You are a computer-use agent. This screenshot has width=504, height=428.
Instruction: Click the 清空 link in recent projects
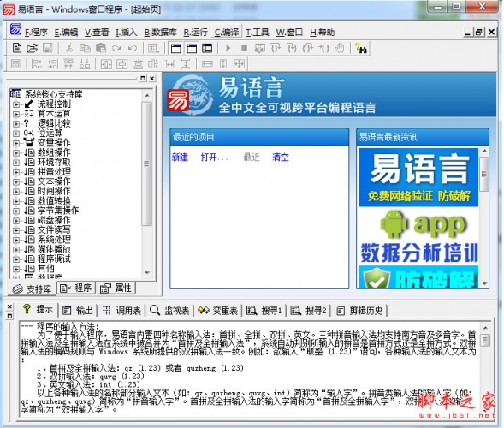tap(281, 158)
